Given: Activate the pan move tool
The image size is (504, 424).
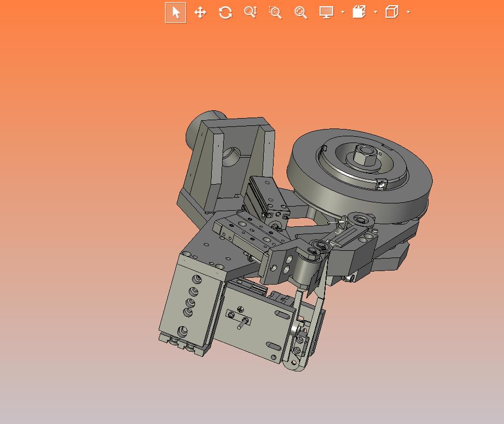Looking at the screenshot, I should click(200, 12).
